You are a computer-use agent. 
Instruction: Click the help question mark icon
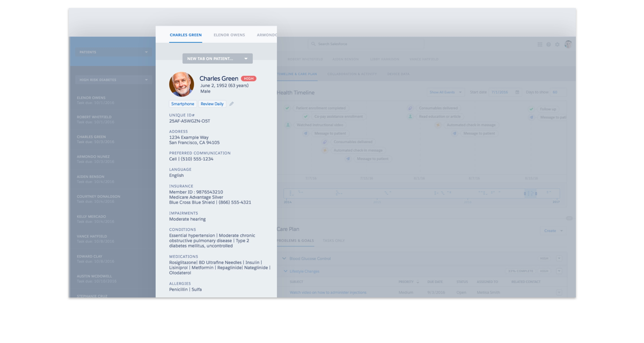click(548, 44)
